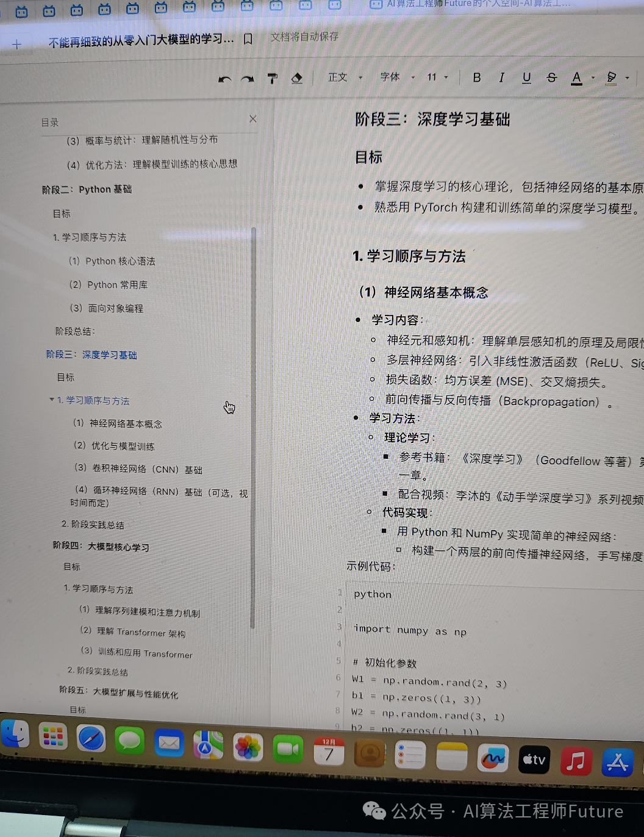Go to (4) 循环神经网络（RNN）基础 outline entry
This screenshot has width=644, height=837.
point(160,497)
